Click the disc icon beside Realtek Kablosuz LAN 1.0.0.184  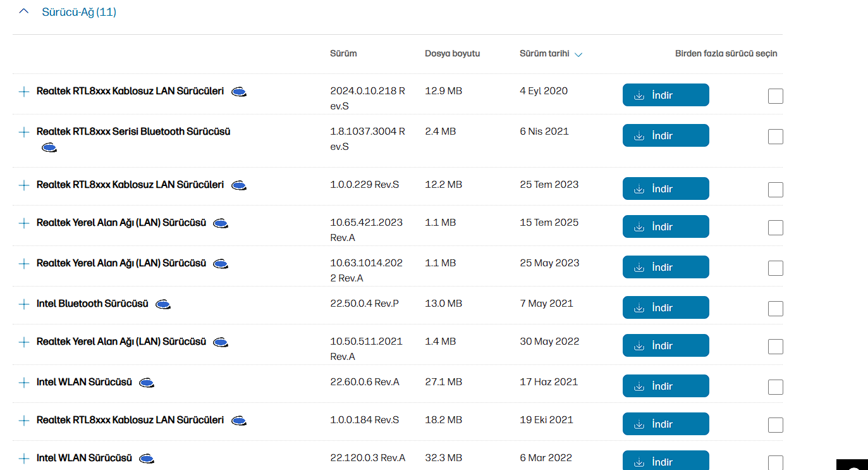(239, 421)
